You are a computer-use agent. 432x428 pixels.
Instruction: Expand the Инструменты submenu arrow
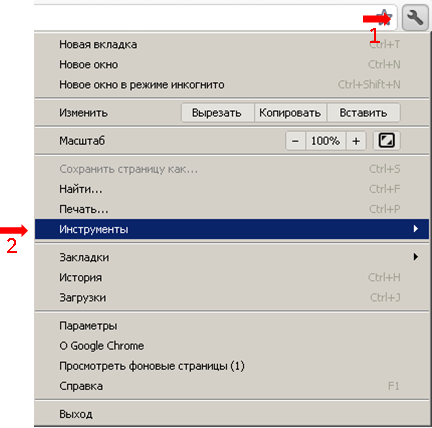[415, 229]
